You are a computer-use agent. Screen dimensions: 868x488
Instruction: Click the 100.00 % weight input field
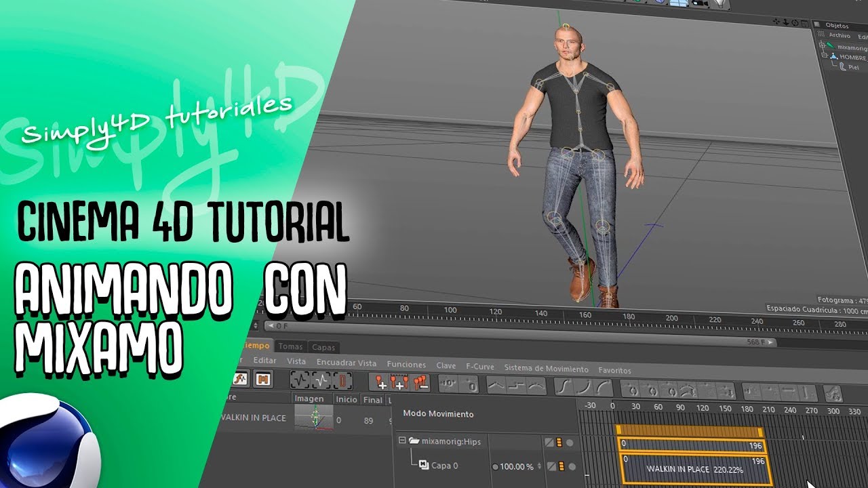coord(516,467)
